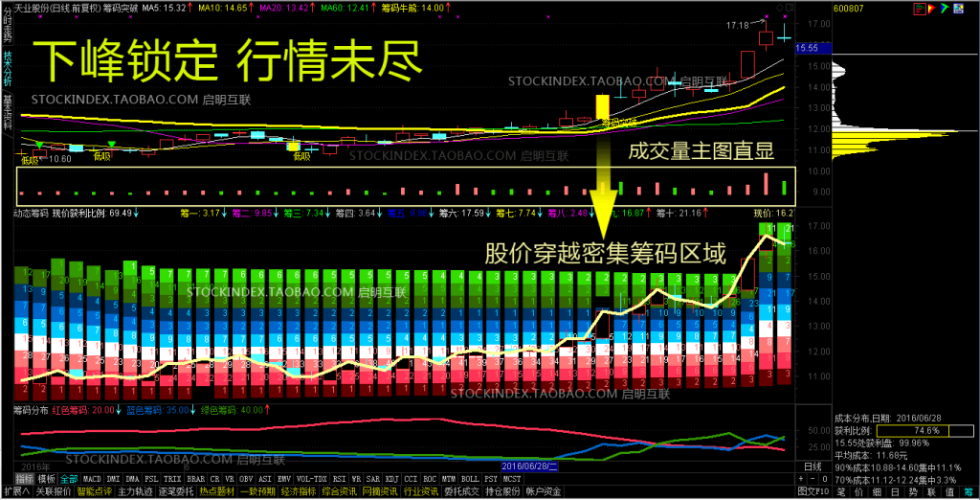
Task: Open the 网摘资讯 bottom tab
Action: point(380,492)
